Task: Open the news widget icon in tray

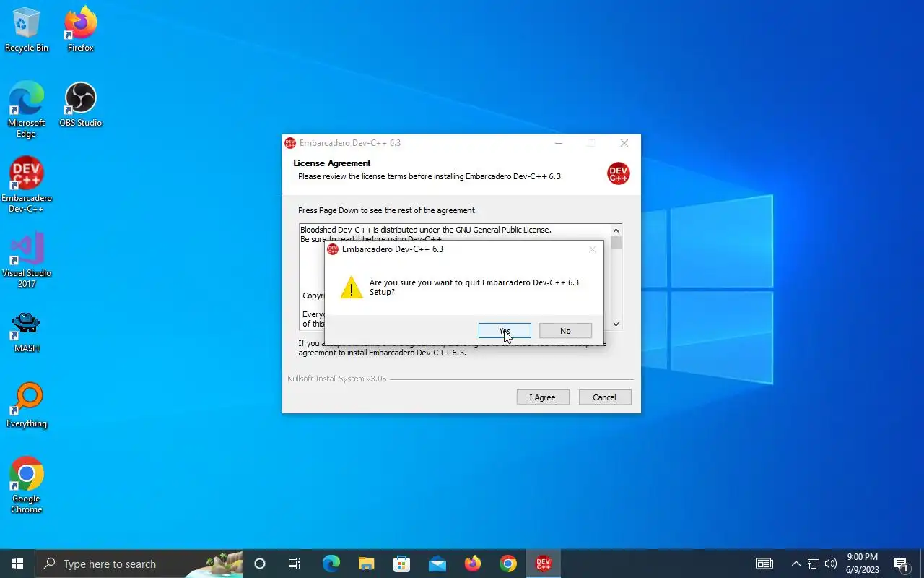Action: click(764, 564)
